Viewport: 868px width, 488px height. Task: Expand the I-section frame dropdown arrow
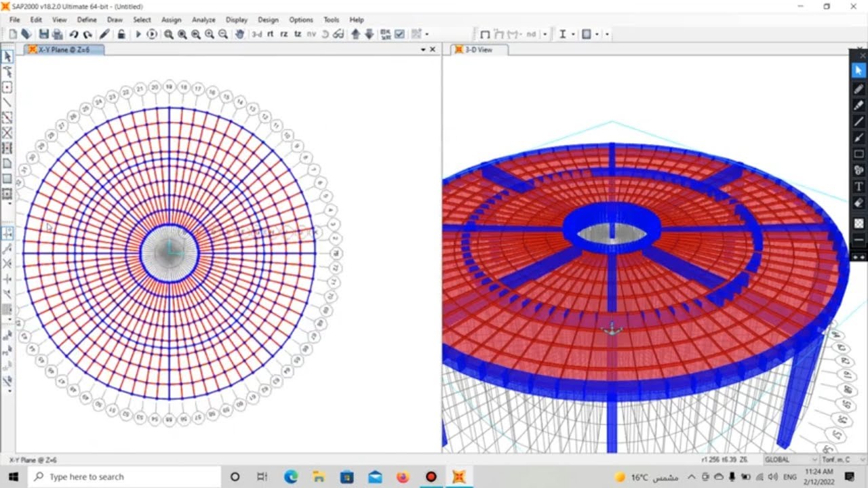point(573,34)
